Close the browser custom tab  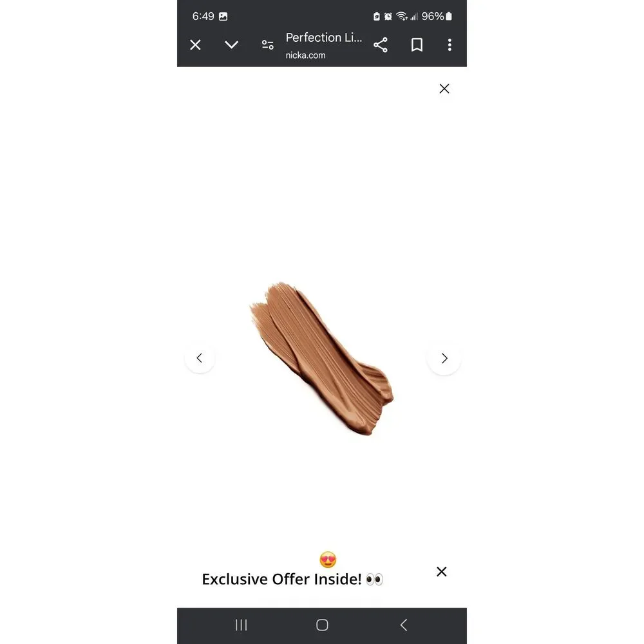[196, 45]
